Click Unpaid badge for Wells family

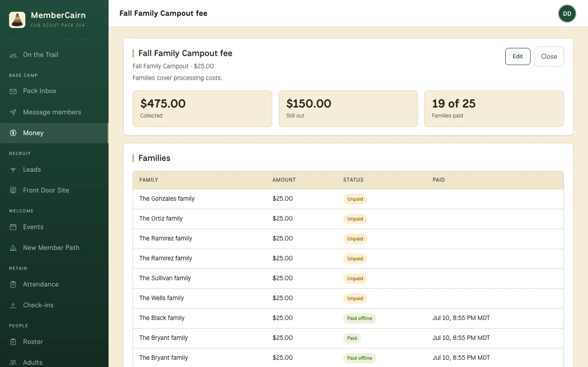355,298
